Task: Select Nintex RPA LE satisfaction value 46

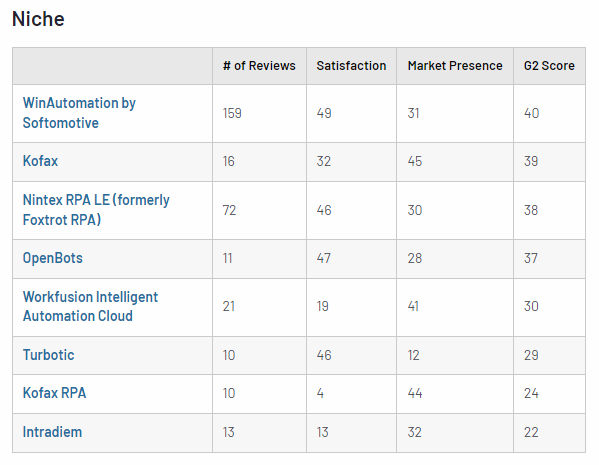Action: (x=324, y=210)
